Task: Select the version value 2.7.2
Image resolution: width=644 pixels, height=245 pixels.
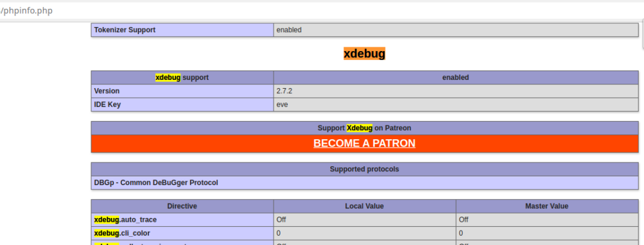Action: point(456,91)
